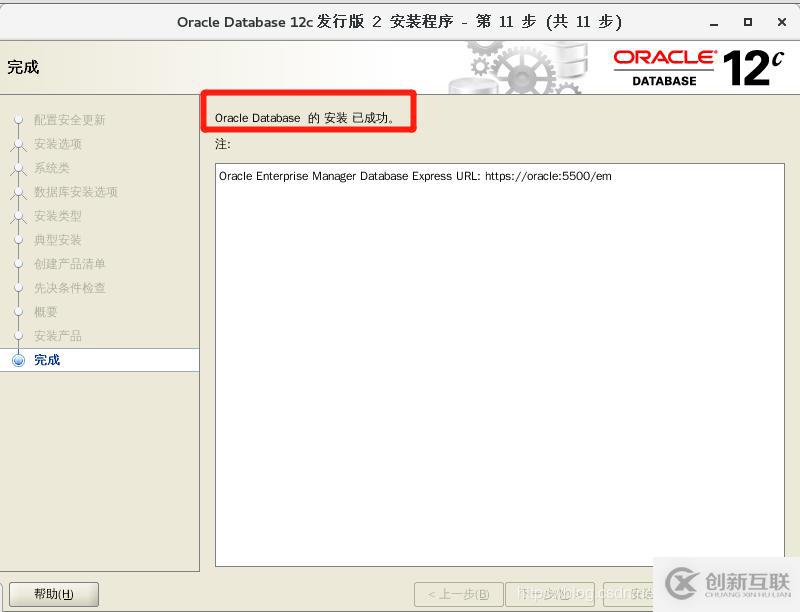Select the 完成 step in sidebar
800x612 pixels.
(47, 360)
